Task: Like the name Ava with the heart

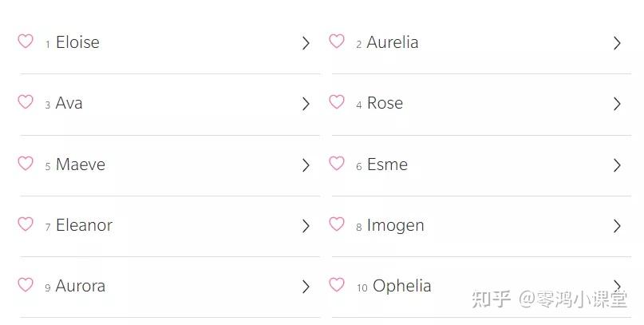Action: [26, 102]
